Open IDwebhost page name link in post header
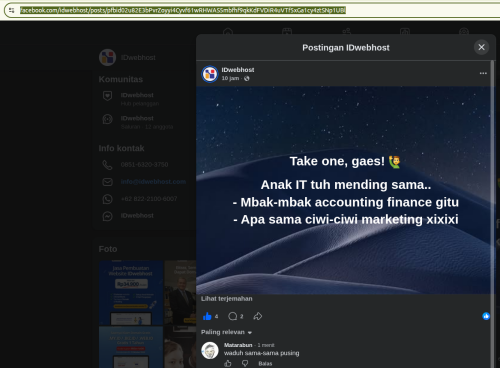The height and width of the screenshot is (368, 500). coord(238,70)
